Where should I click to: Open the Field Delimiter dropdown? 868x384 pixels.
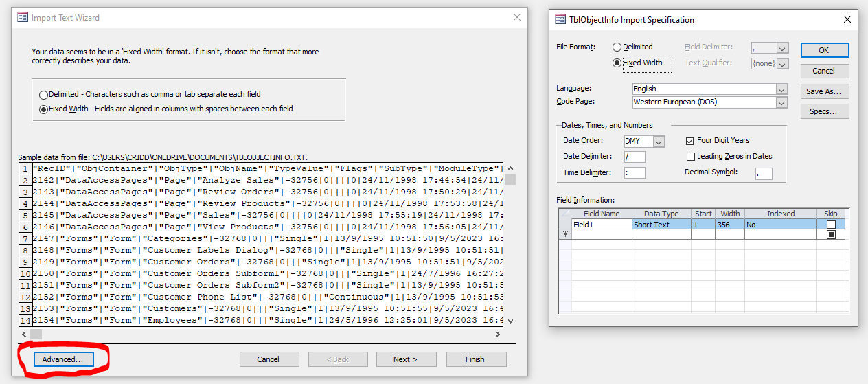coord(782,48)
